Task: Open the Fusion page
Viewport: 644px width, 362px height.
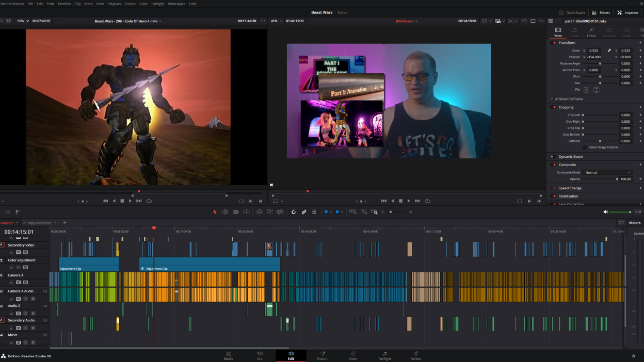Action: coord(322,356)
